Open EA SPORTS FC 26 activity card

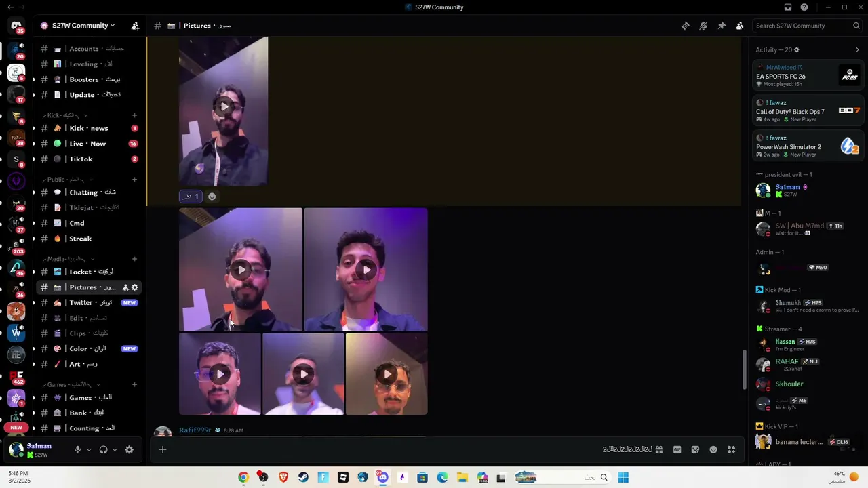tap(808, 75)
